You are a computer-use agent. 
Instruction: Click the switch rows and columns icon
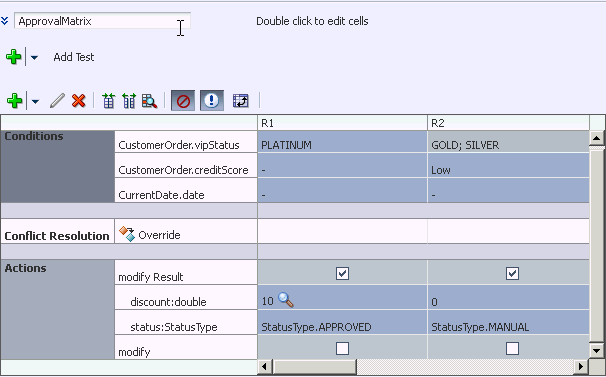240,101
